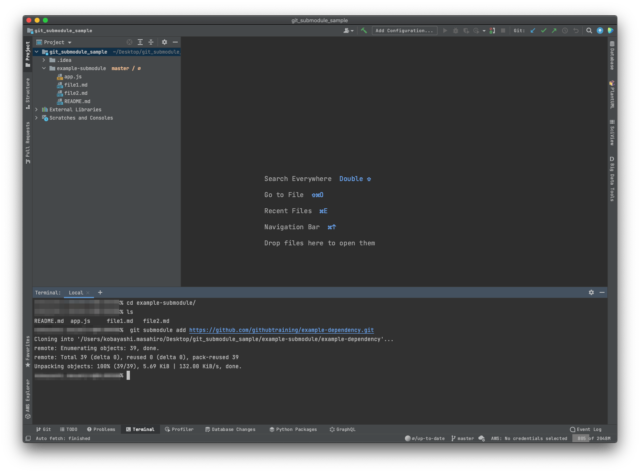Open the Python Packages tab
The height and width of the screenshot is (473, 640).
click(x=293, y=429)
